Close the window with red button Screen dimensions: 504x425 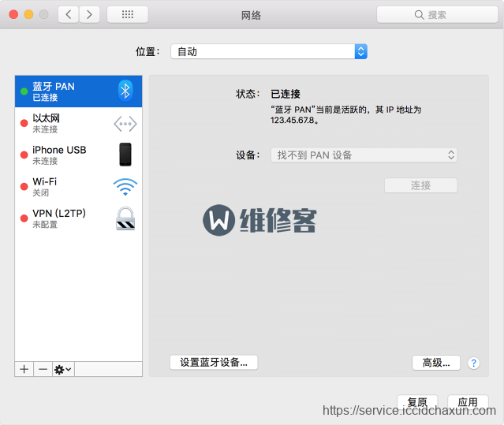pyautogui.click(x=13, y=14)
